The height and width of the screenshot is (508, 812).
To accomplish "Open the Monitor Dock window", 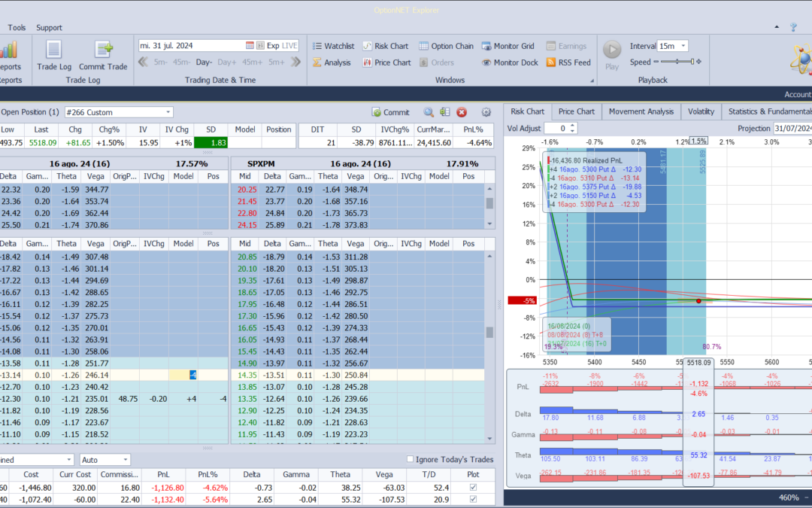I will 510,62.
